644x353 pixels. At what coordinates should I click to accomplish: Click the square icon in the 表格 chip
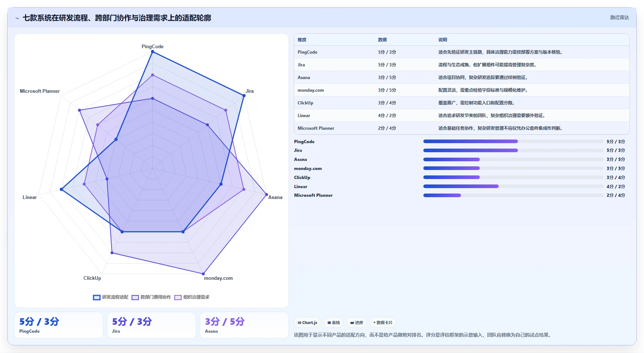click(329, 323)
